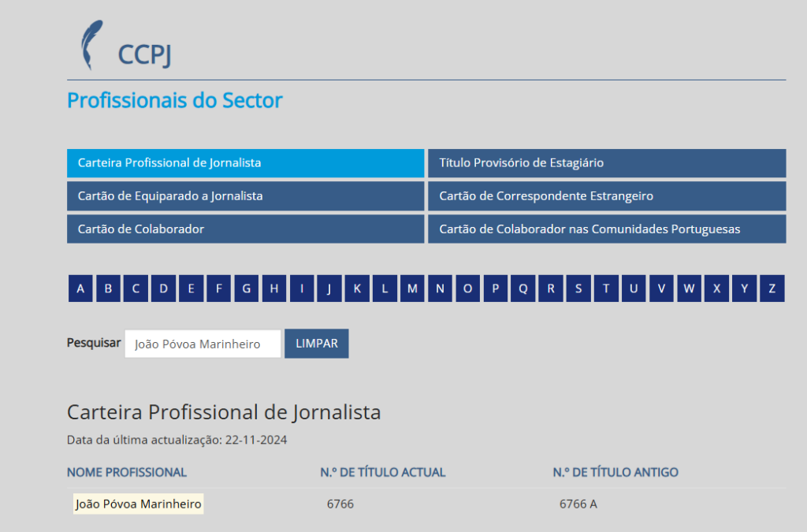Filter names by letter J
This screenshot has height=532, width=807.
(x=329, y=288)
